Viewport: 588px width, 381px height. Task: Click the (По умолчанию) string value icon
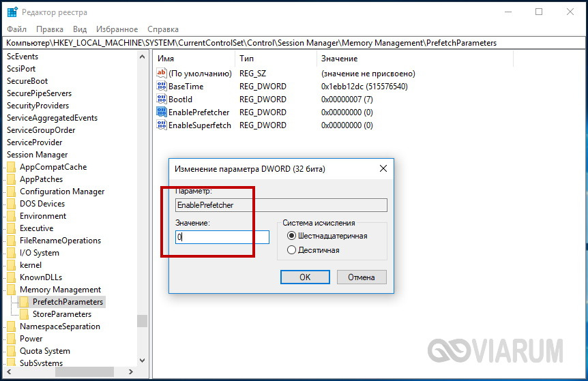(162, 74)
